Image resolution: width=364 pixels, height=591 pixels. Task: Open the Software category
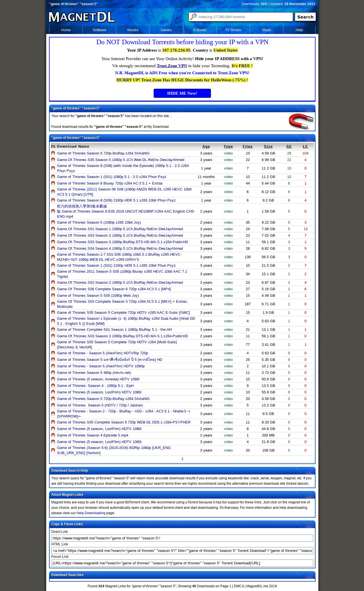click(x=100, y=30)
